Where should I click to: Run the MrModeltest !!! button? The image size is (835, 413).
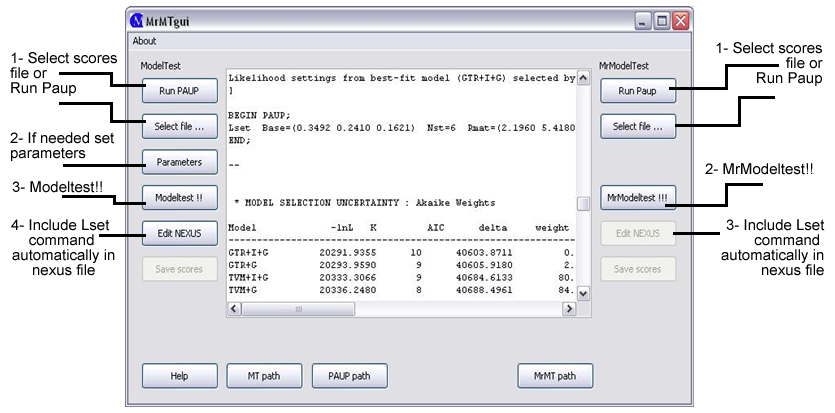(638, 197)
